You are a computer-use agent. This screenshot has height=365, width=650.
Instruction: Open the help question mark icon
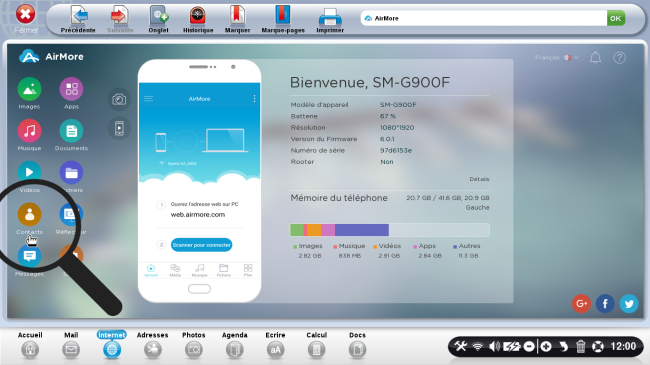click(x=619, y=58)
